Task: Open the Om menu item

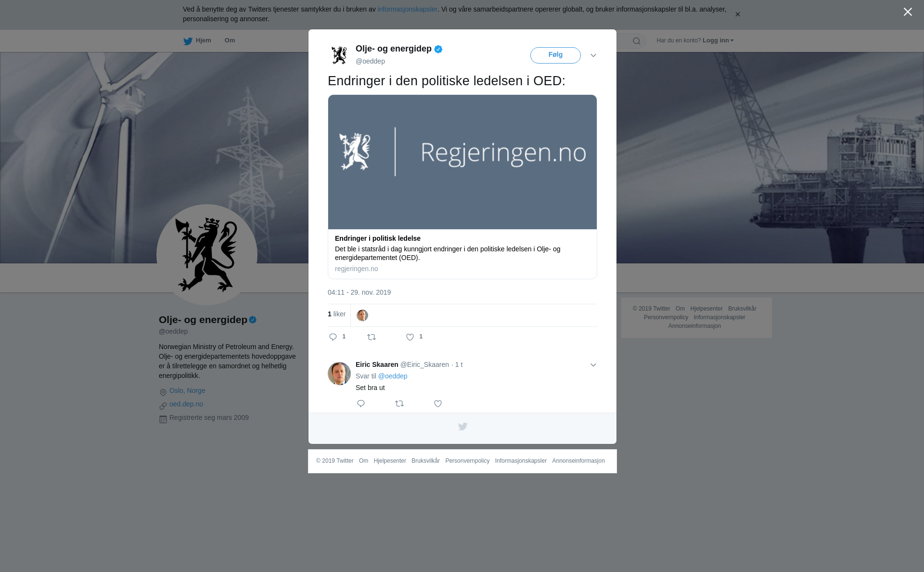Action: pos(230,40)
